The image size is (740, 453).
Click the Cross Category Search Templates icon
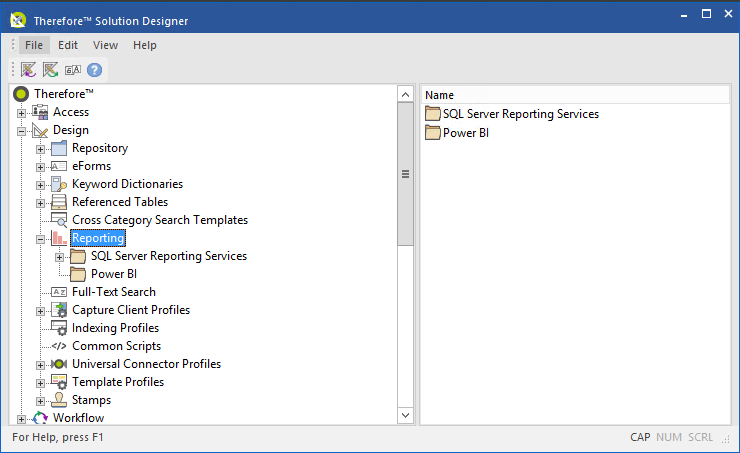(x=59, y=220)
